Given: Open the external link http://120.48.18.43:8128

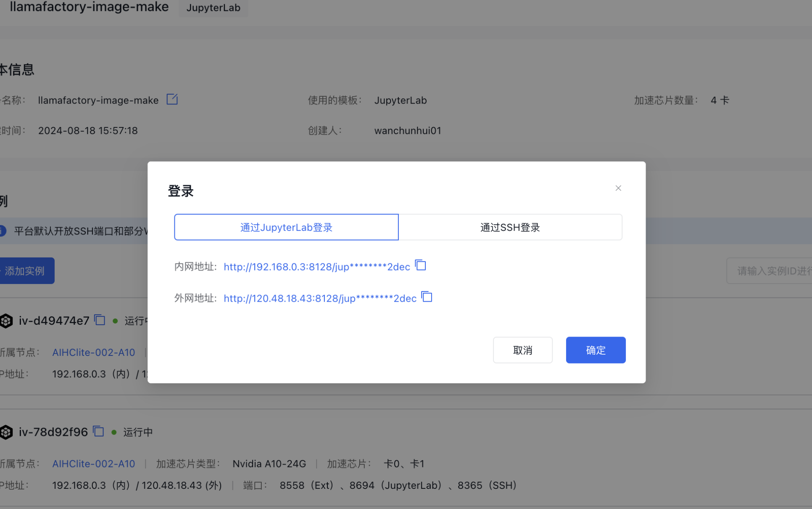Looking at the screenshot, I should [x=320, y=298].
